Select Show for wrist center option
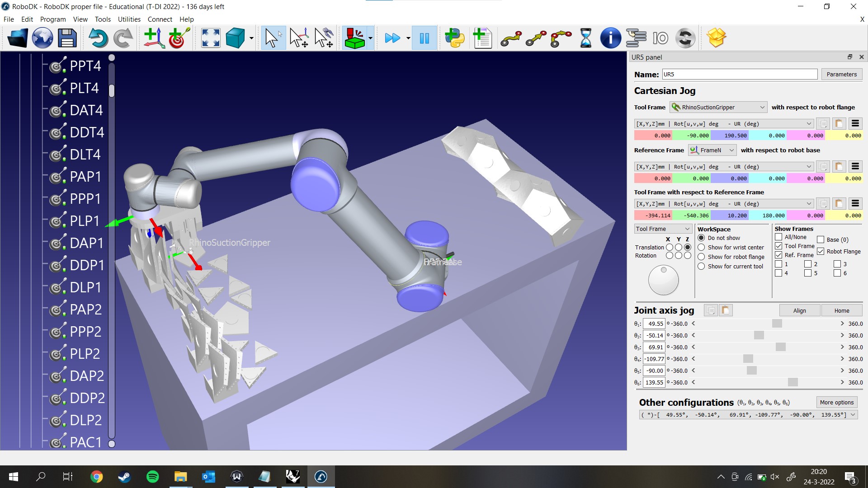The width and height of the screenshot is (868, 488). click(701, 247)
